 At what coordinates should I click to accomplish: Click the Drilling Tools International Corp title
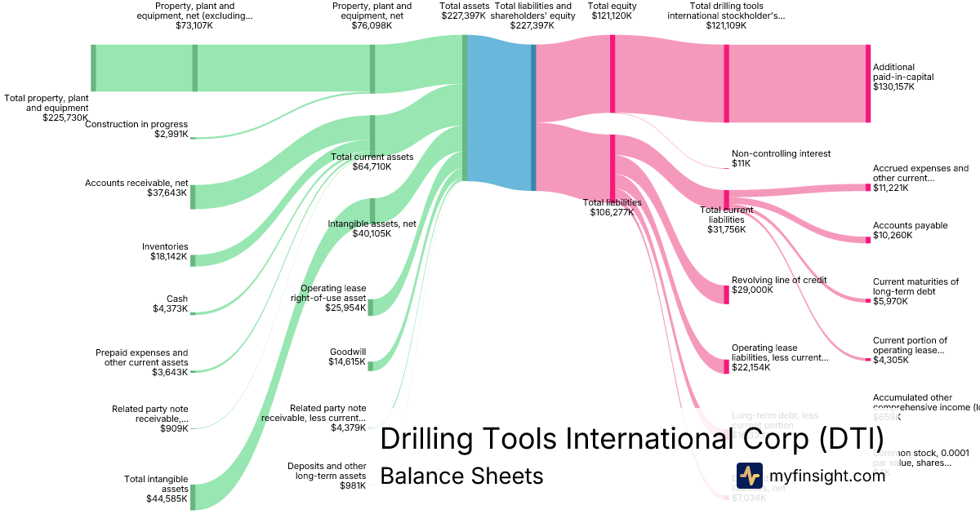point(631,439)
